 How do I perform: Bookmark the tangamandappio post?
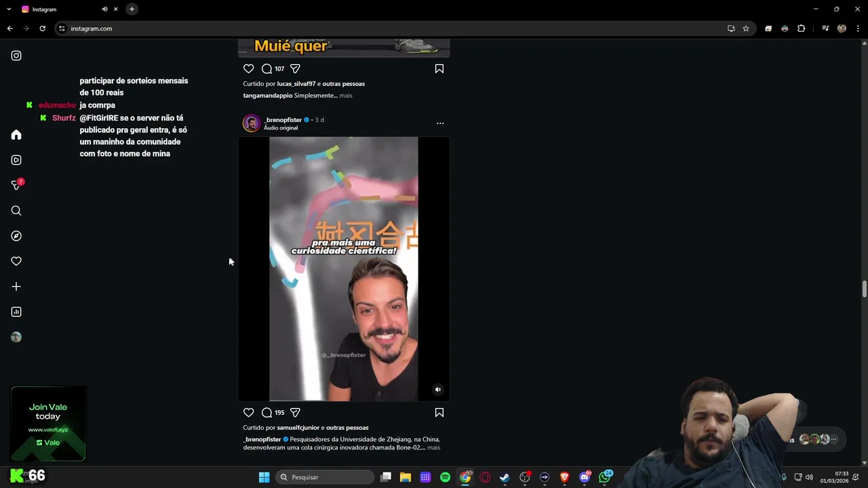439,68
